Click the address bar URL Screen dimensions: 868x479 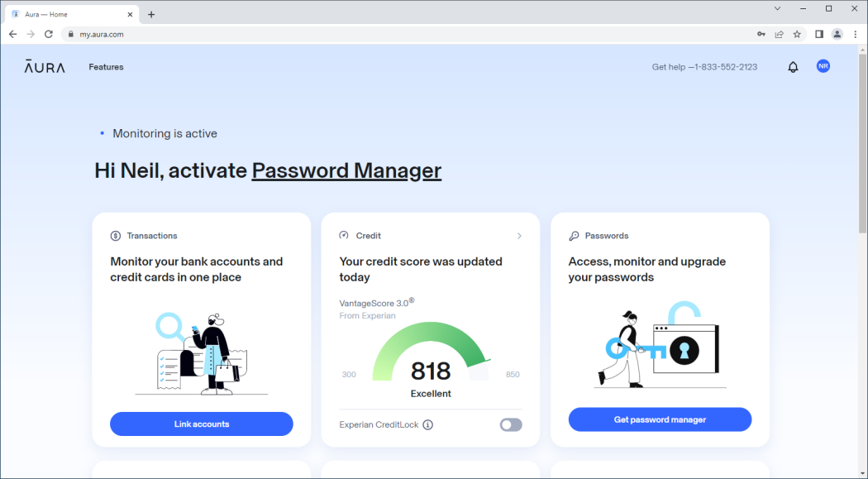coord(102,35)
